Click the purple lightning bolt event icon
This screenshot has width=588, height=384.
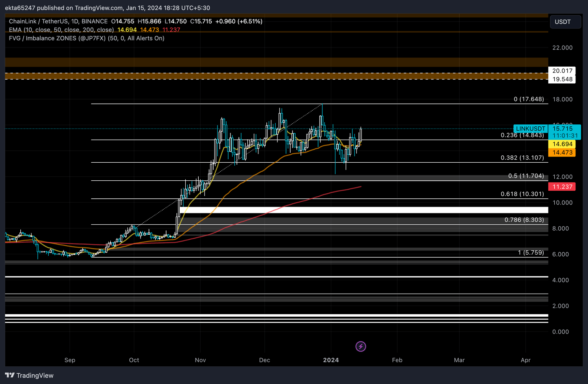tap(361, 346)
